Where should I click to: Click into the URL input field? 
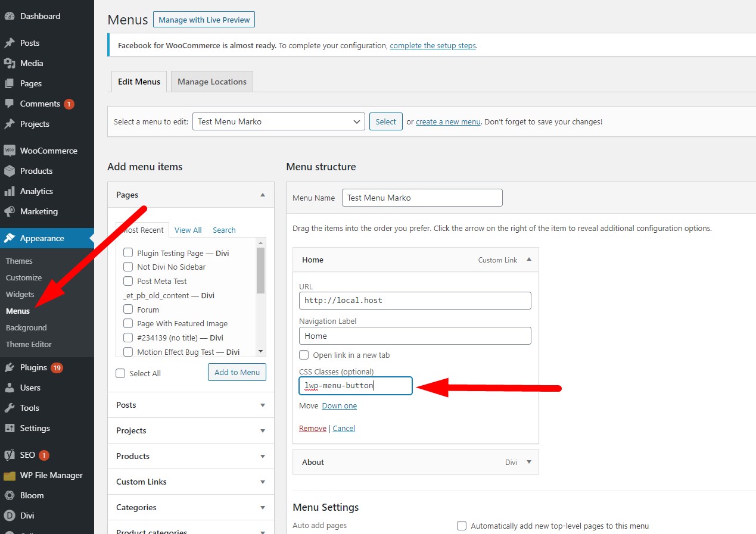point(415,300)
